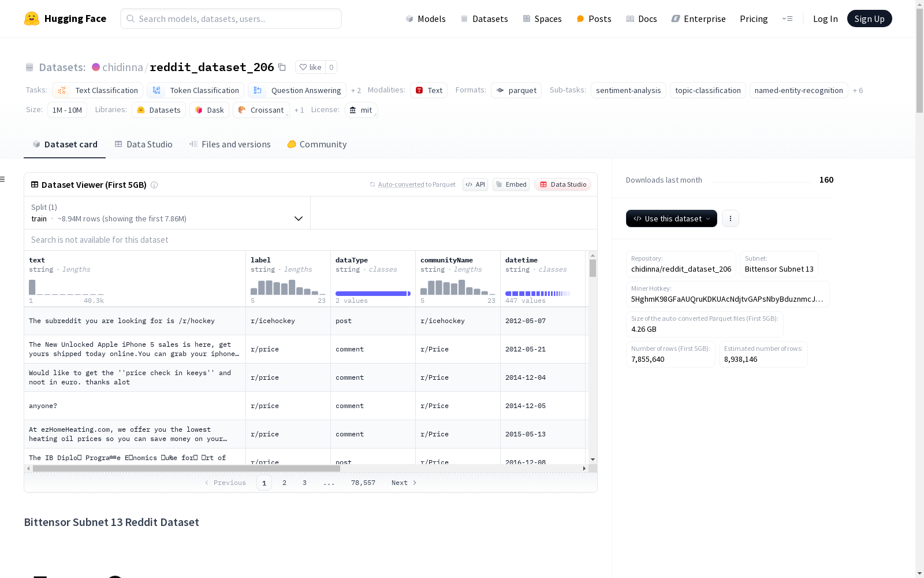Click the label lengths histogram
The image size is (924, 578).
pyautogui.click(x=288, y=287)
